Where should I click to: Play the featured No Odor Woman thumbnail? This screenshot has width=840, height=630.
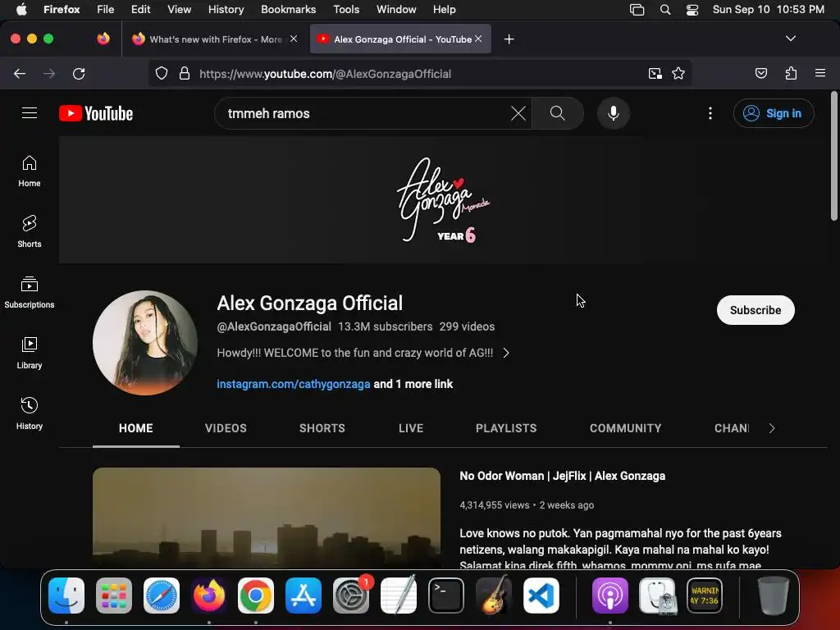point(267,518)
